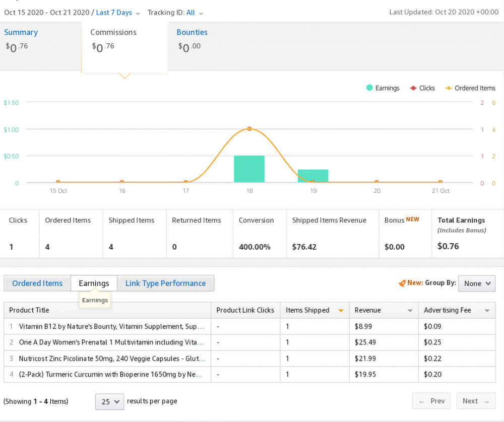The height and width of the screenshot is (422, 504).
Task: Click the Last Updated Oct 20 2020 text
Action: point(444,12)
